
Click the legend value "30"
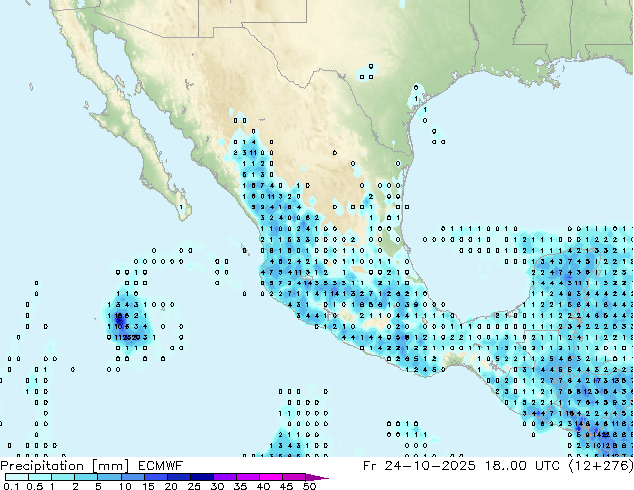coord(217,486)
